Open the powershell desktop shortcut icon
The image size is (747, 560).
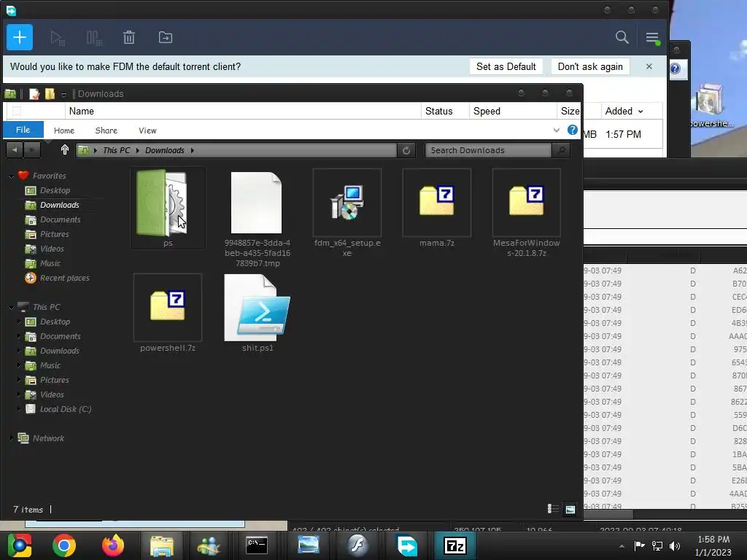pyautogui.click(x=709, y=105)
